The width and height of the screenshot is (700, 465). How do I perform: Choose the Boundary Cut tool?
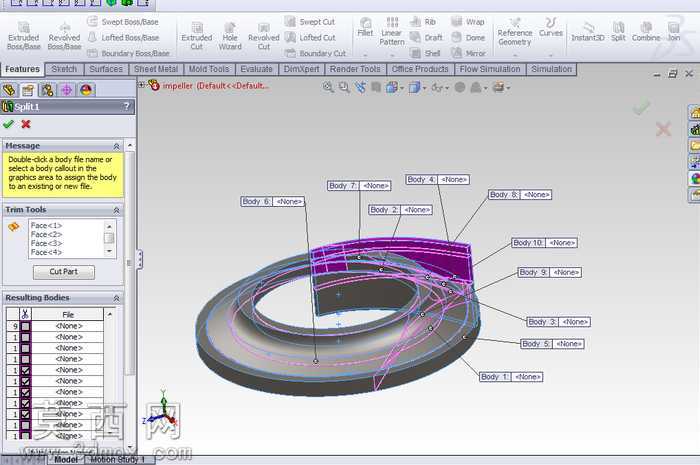tap(316, 53)
